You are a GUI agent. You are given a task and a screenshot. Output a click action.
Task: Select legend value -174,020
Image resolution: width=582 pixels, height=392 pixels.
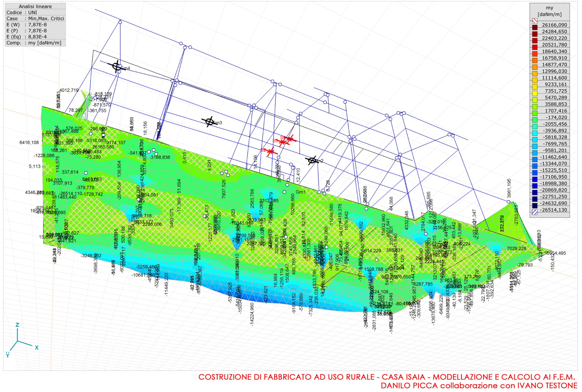(556, 117)
